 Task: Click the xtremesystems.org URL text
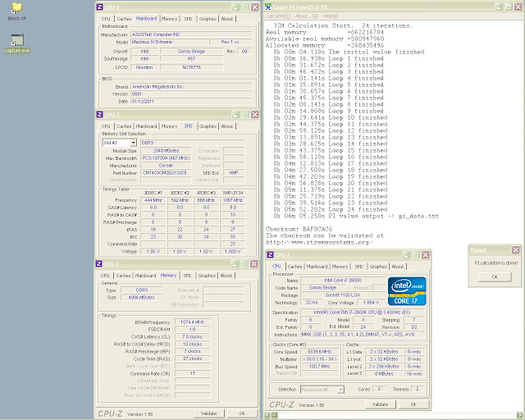click(x=319, y=242)
